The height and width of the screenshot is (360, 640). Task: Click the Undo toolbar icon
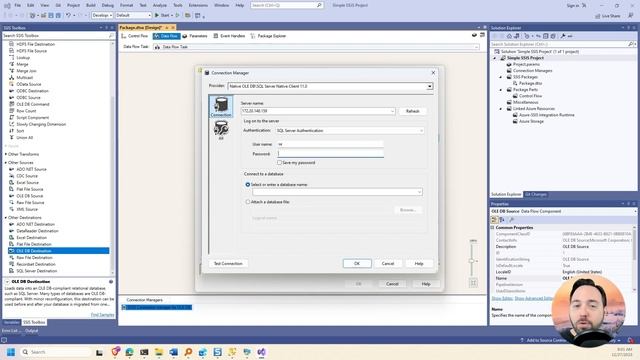point(68,15)
